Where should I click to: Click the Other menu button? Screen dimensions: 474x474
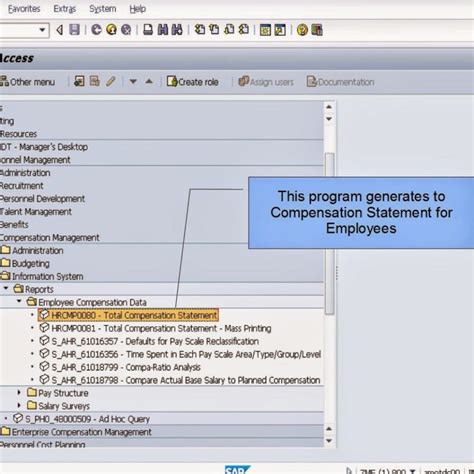click(x=28, y=82)
